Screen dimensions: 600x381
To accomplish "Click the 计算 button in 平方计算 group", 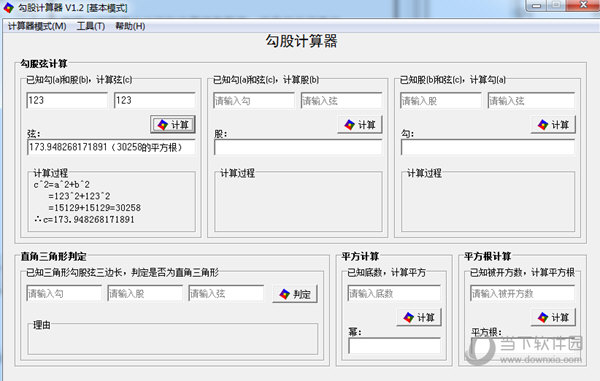I will (419, 317).
